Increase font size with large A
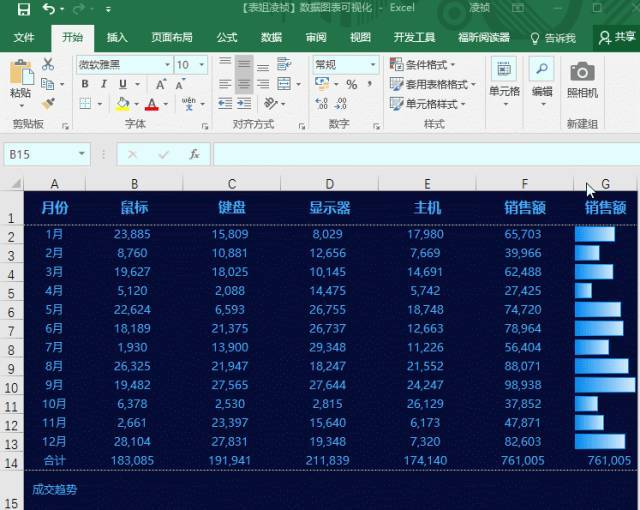The width and height of the screenshot is (640, 510). point(161,84)
